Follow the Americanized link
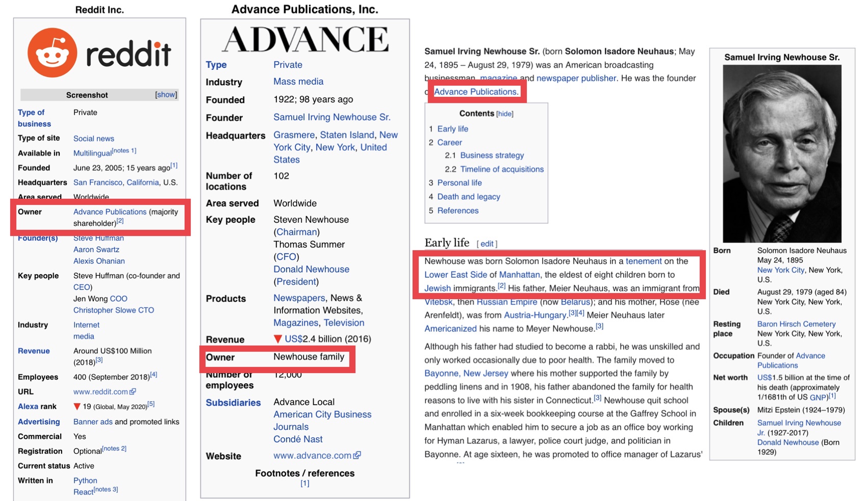This screenshot has height=501, width=868. tap(451, 329)
